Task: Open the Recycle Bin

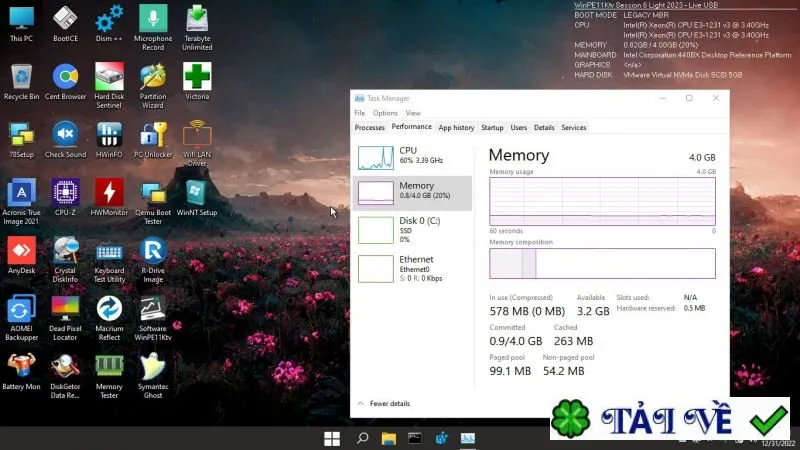Action: pyautogui.click(x=21, y=82)
